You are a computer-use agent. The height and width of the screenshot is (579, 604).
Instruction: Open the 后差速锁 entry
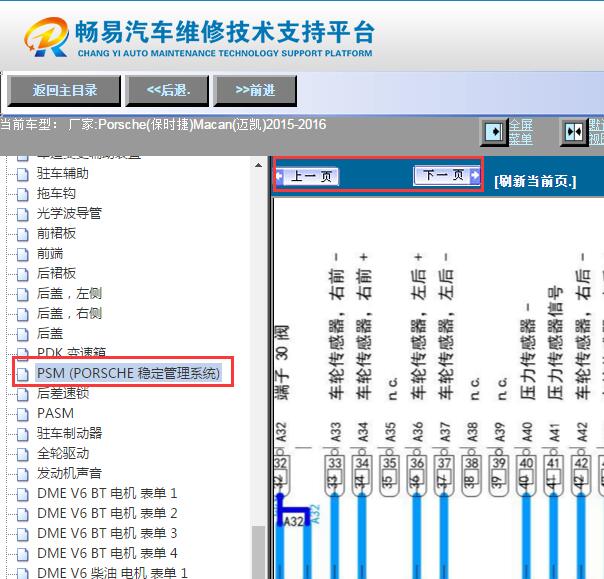coord(63,393)
